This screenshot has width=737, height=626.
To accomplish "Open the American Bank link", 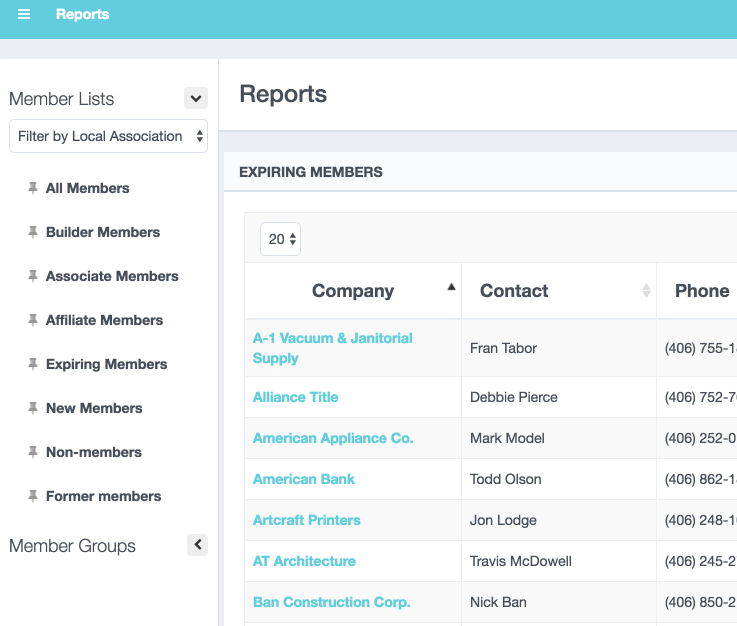I will click(304, 479).
